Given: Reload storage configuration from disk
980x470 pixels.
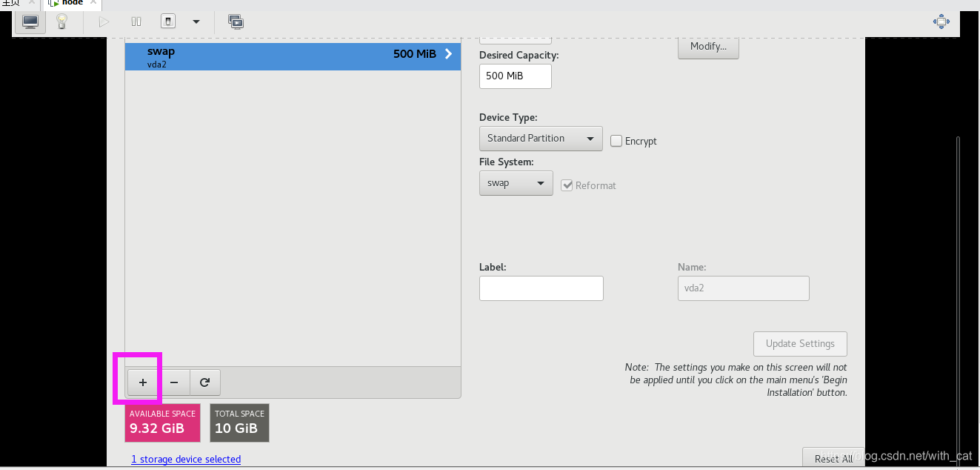Looking at the screenshot, I should (205, 383).
